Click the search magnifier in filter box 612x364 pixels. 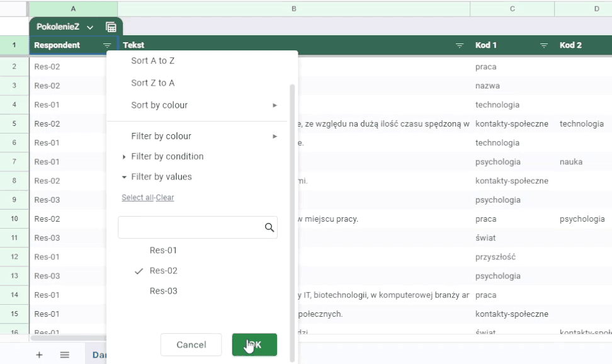point(269,227)
